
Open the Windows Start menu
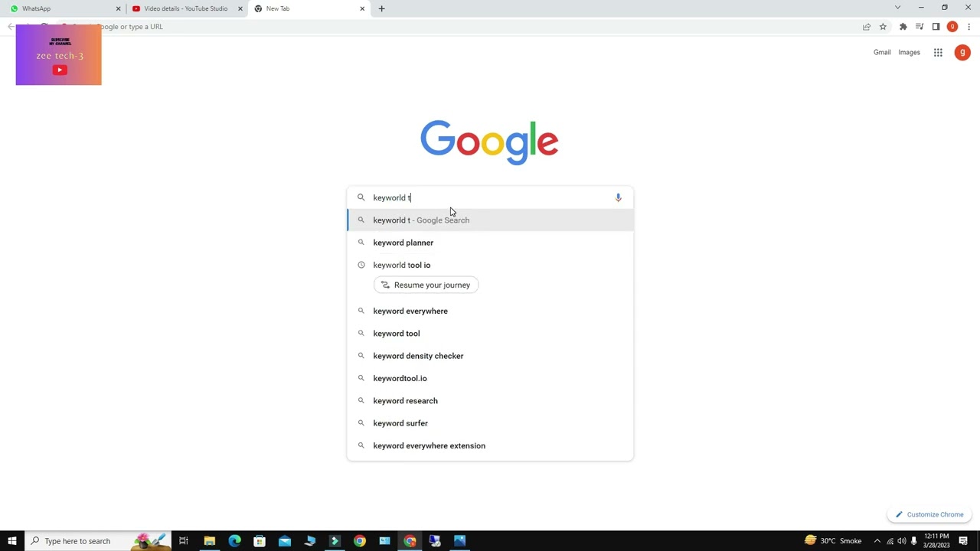pos(12,541)
